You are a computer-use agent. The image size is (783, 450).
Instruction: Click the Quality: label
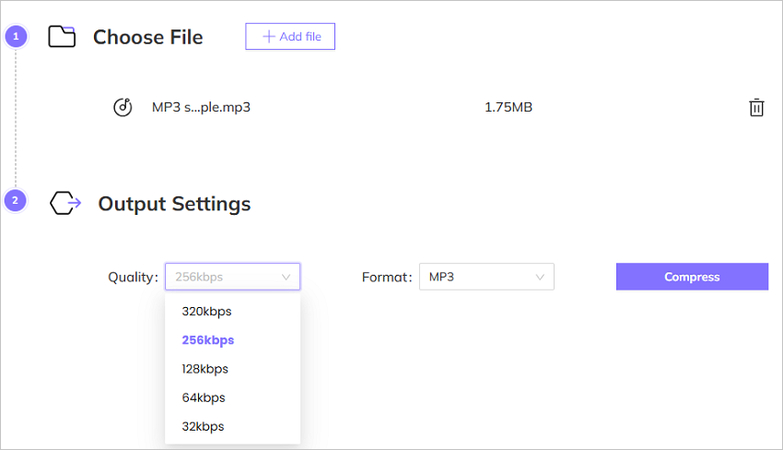tap(133, 277)
